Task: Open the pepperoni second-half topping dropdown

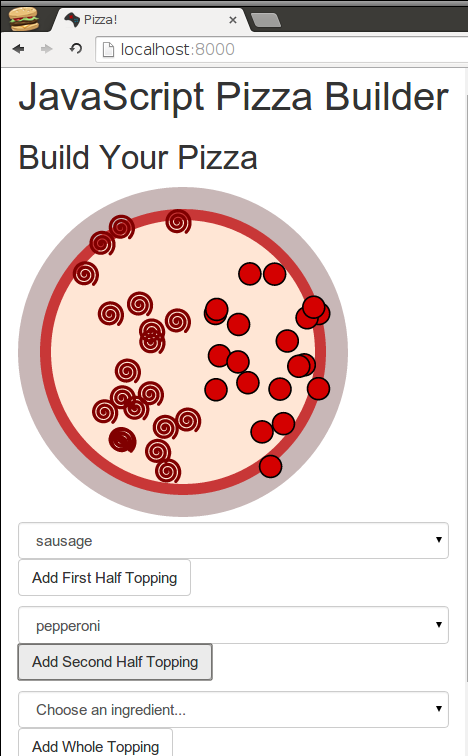Action: click(233, 625)
